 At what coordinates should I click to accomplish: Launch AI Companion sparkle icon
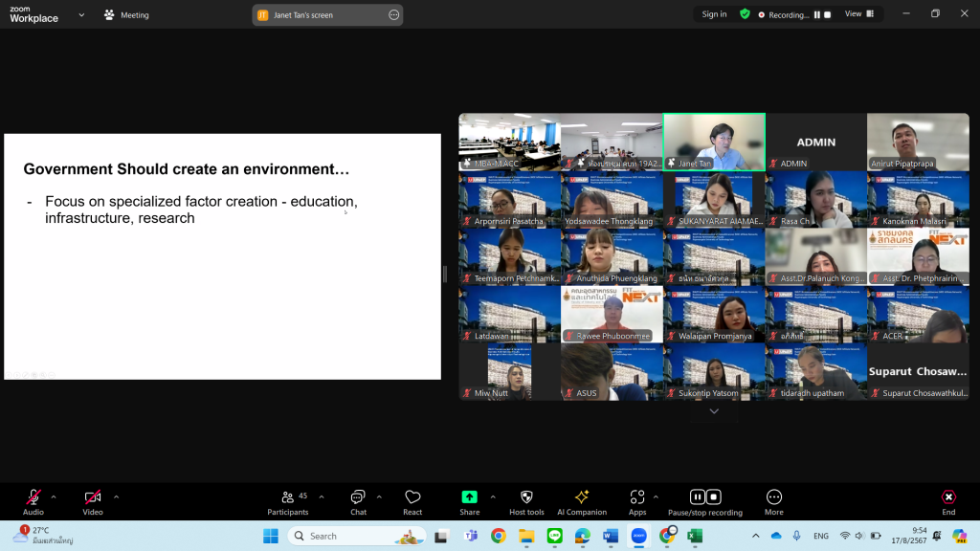[x=581, y=497]
